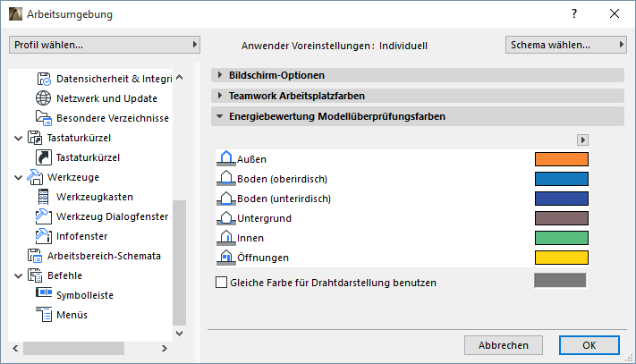
Task: Enable Gleiche Farbe für Drahtdarstellung checkbox
Action: (222, 283)
